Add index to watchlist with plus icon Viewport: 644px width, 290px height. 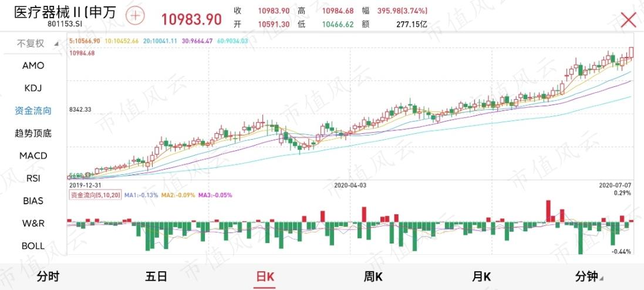tap(135, 16)
